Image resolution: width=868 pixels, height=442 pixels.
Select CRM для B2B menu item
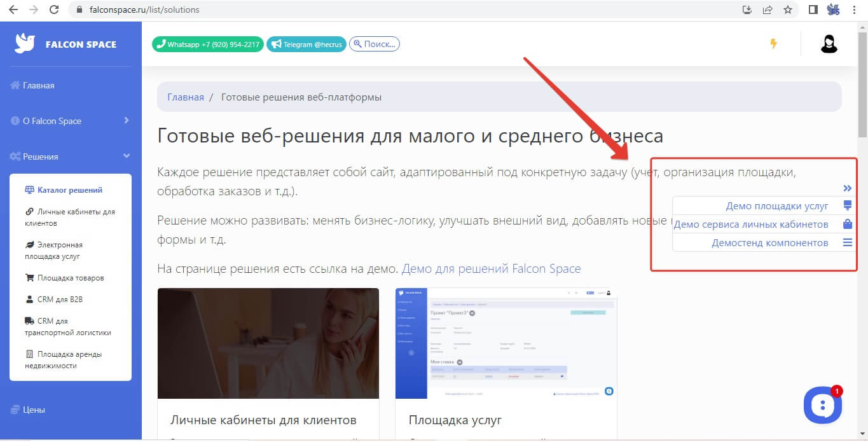point(60,299)
